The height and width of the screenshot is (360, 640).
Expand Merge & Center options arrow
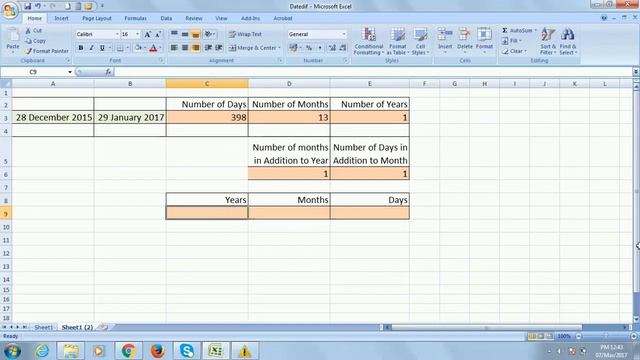pyautogui.click(x=279, y=48)
